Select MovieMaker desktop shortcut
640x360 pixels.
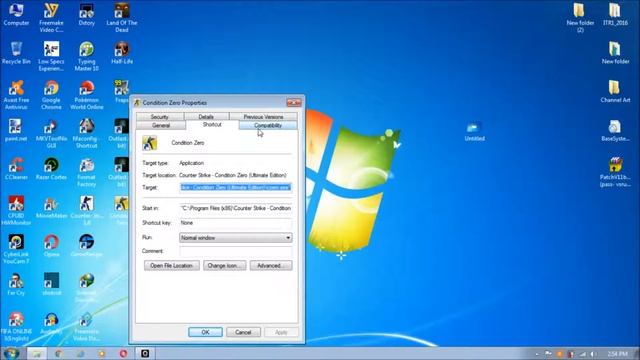[51, 207]
